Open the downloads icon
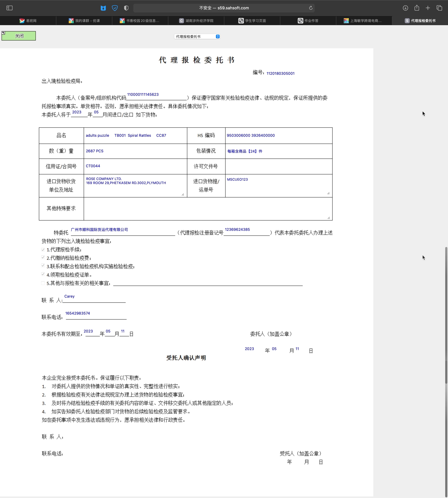 click(x=405, y=8)
